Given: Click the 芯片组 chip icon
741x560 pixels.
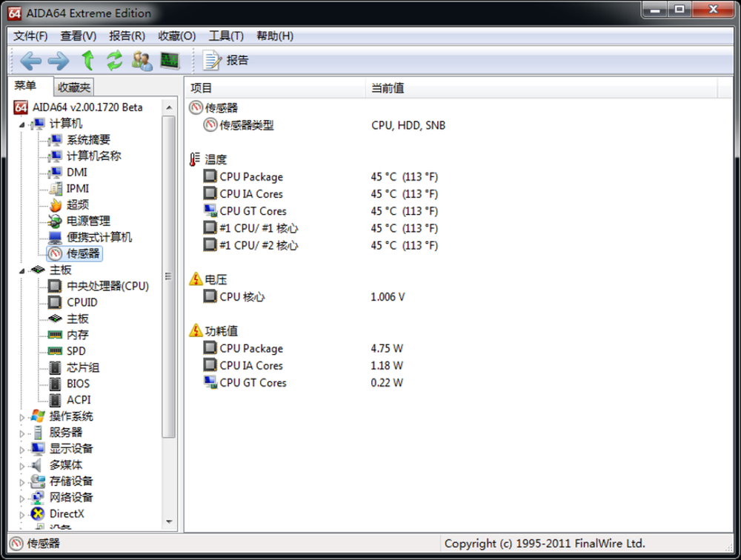Looking at the screenshot, I should pyautogui.click(x=56, y=367).
